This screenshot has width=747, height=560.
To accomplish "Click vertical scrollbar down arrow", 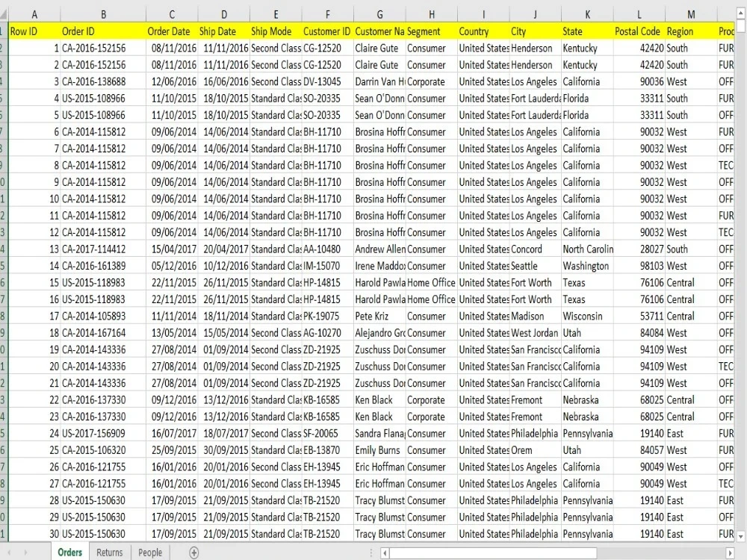I will [x=741, y=536].
